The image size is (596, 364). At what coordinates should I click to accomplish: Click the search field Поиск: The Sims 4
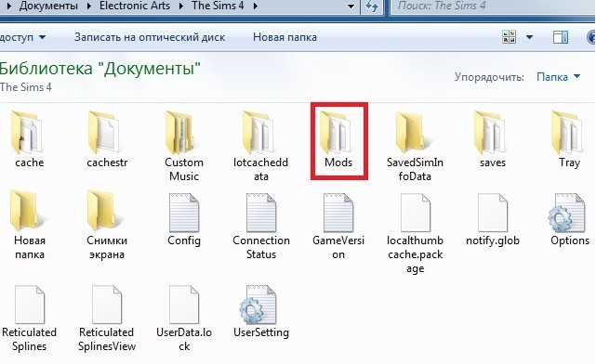tap(493, 6)
